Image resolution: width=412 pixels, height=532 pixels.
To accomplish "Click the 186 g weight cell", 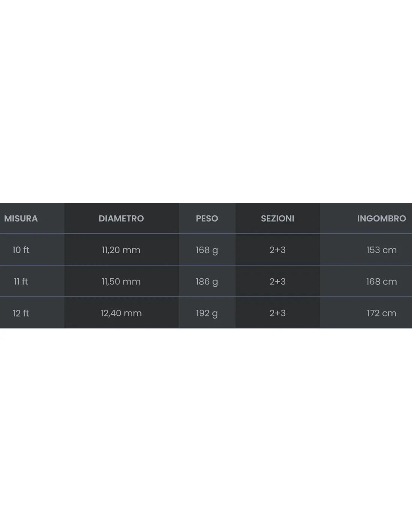I will (x=207, y=282).
